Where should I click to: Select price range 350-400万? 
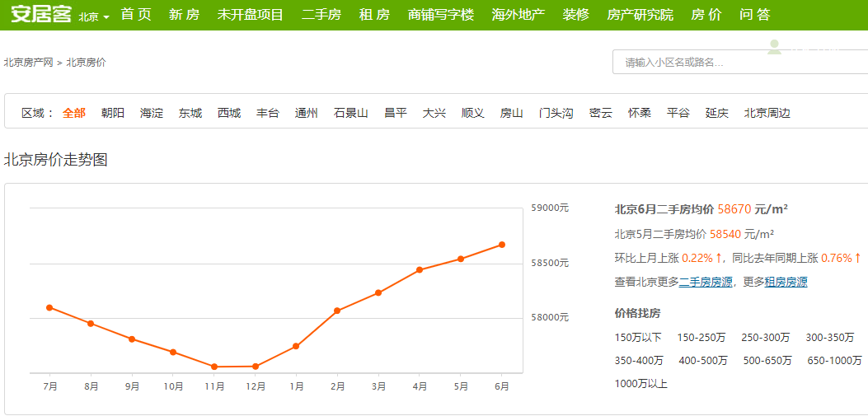639,361
